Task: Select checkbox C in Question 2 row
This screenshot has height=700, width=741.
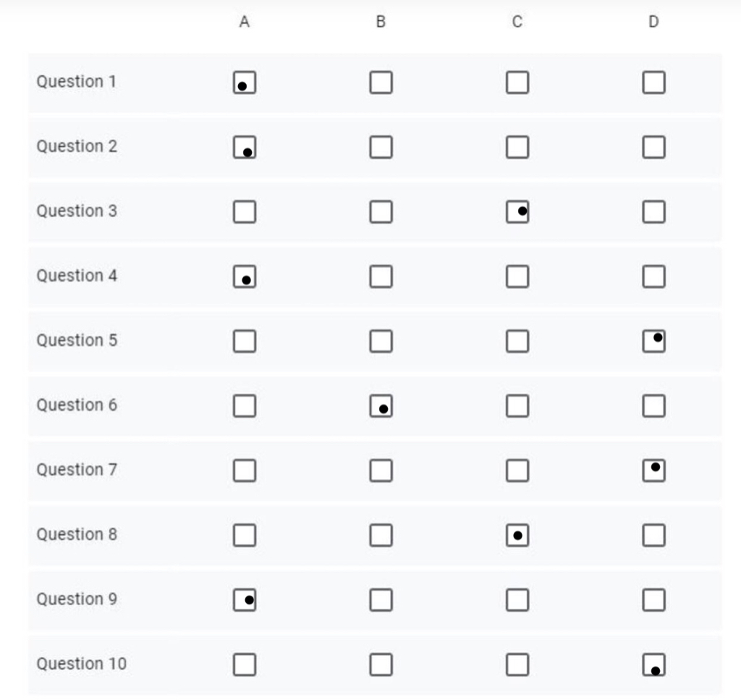Action: click(517, 148)
